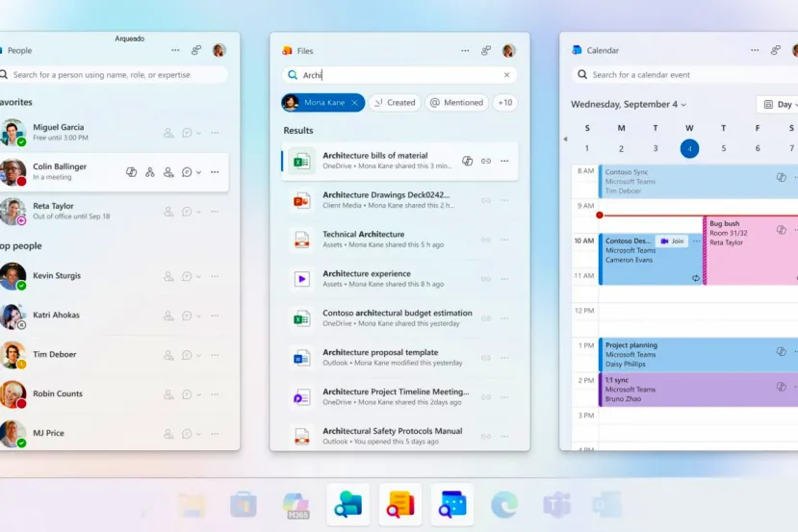
Task: Open more options on Contoso Design event
Action: pos(696,241)
